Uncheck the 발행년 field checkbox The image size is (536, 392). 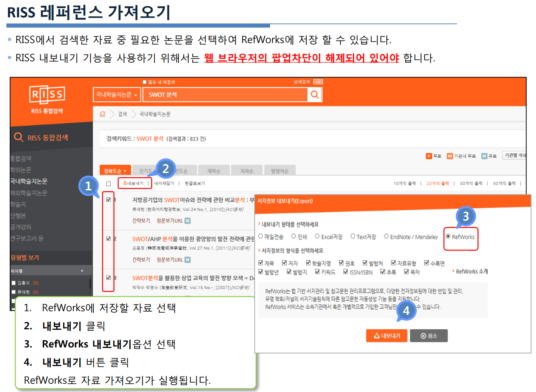tap(261, 272)
